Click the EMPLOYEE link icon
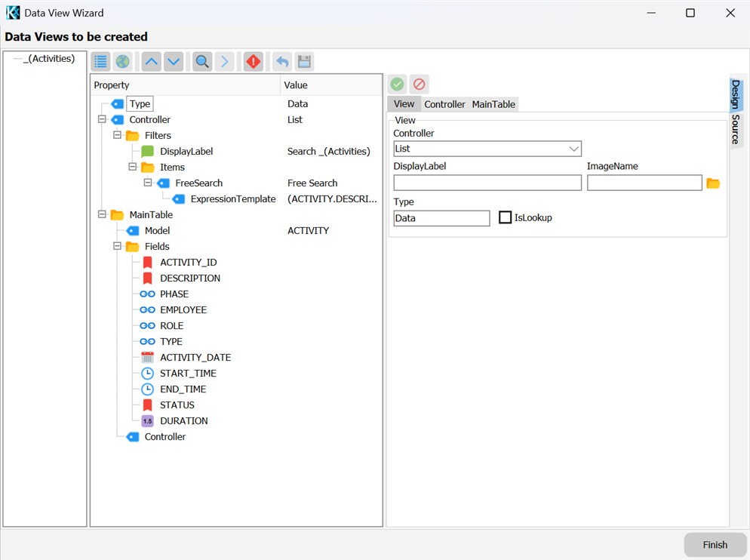750x560 pixels. (x=147, y=310)
